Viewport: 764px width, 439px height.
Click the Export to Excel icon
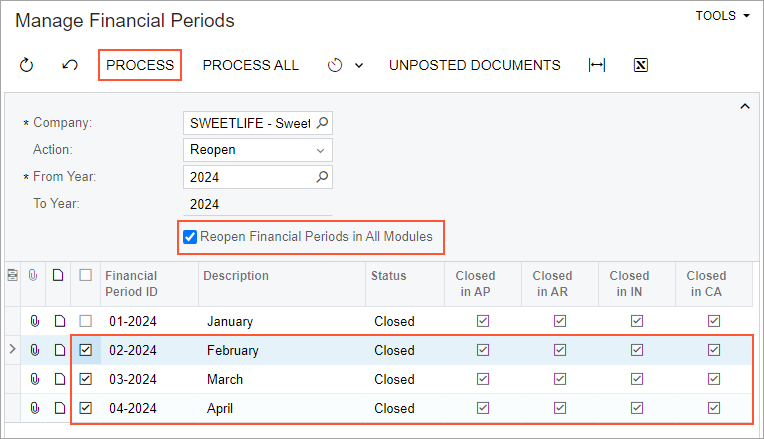click(641, 65)
